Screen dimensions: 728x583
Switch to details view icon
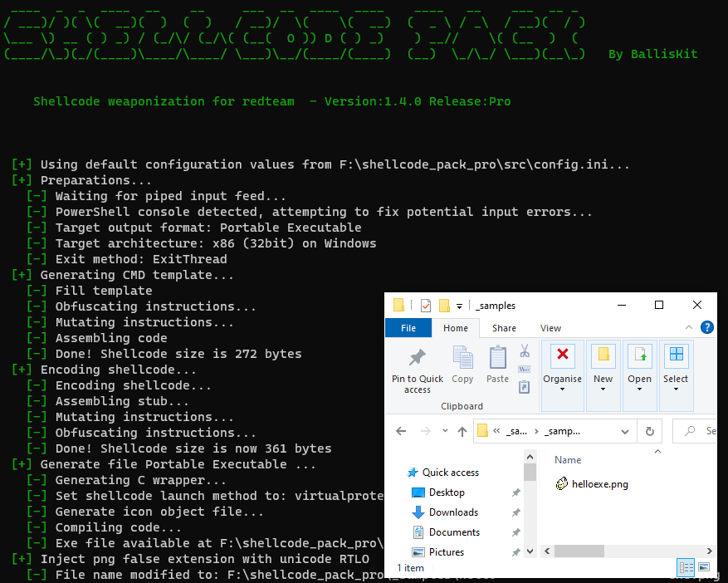tap(686, 567)
